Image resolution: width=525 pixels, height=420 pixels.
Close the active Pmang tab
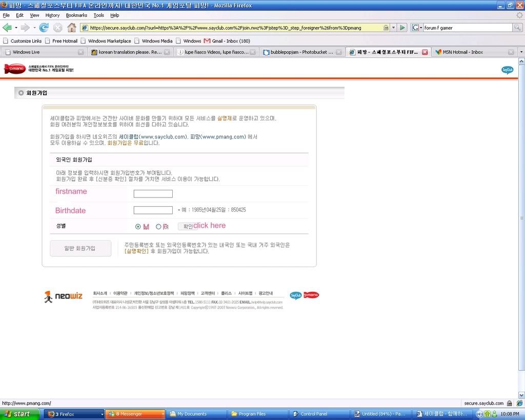425,52
